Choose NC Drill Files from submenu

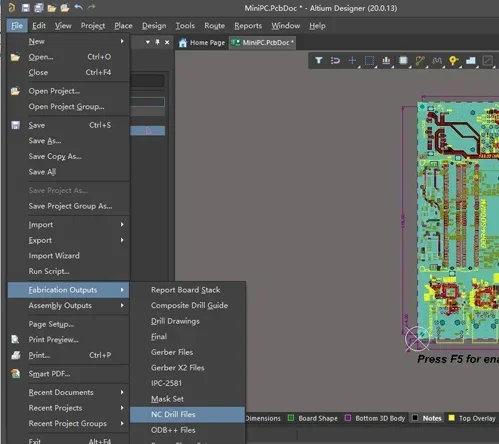coord(187,414)
